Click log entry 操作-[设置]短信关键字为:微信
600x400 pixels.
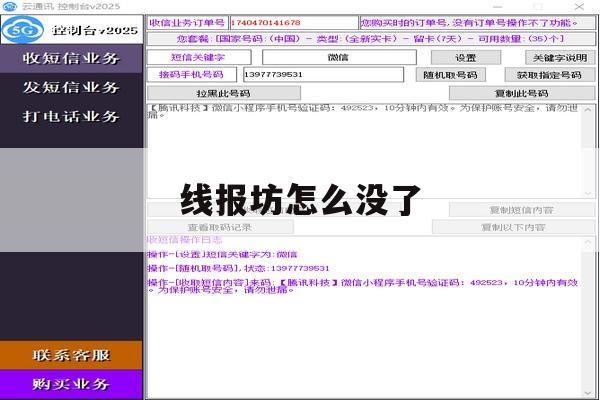pyautogui.click(x=222, y=255)
